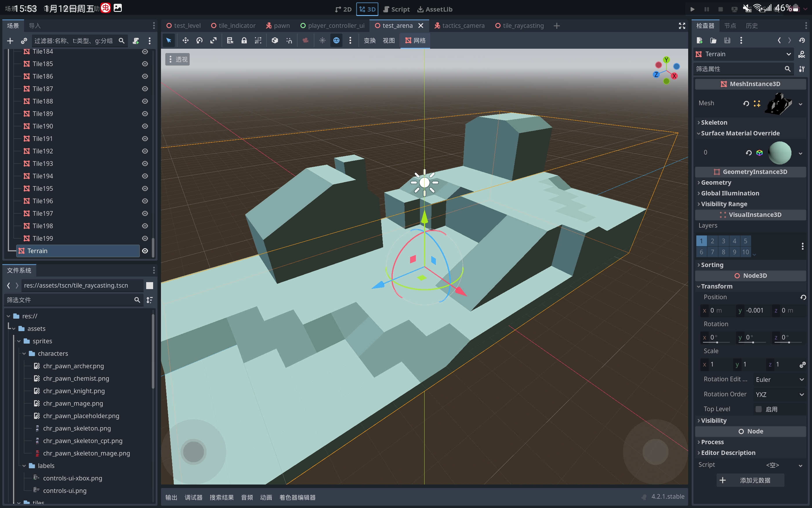Collapse the characters folder
Screen dimensions: 812x508
click(x=24, y=353)
